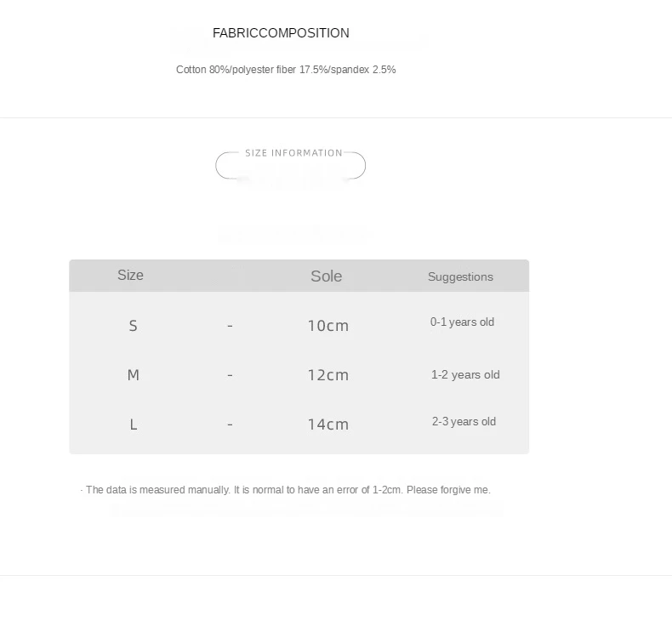
Task: Click the 0-1 years old suggestion
Action: pos(462,322)
